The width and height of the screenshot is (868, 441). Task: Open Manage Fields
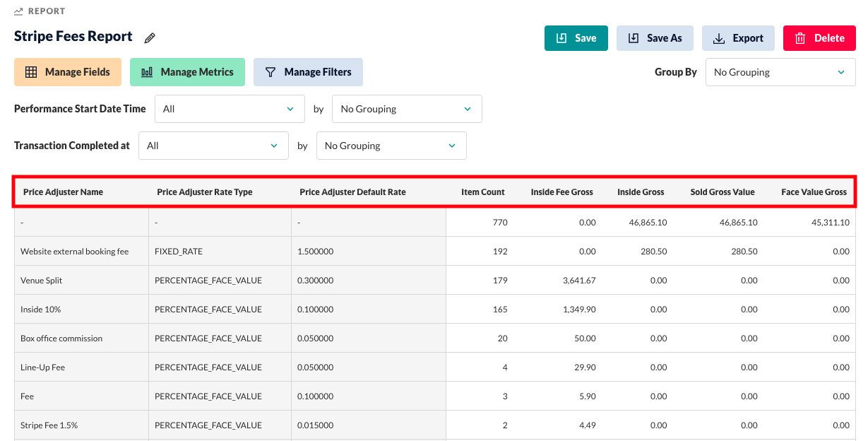point(68,72)
